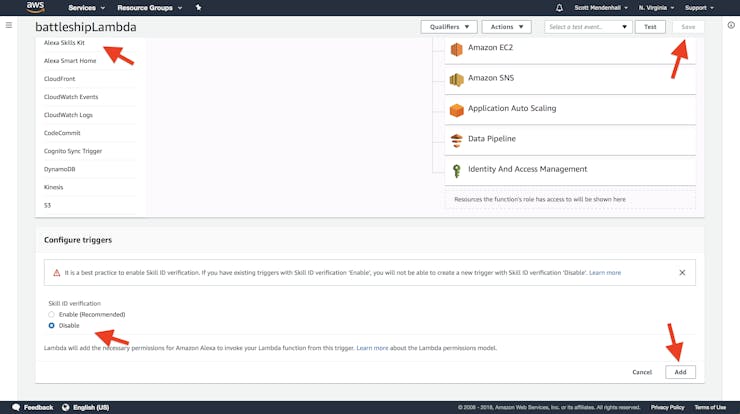Choose S3 trigger
This screenshot has width=740, height=414.
click(x=47, y=205)
